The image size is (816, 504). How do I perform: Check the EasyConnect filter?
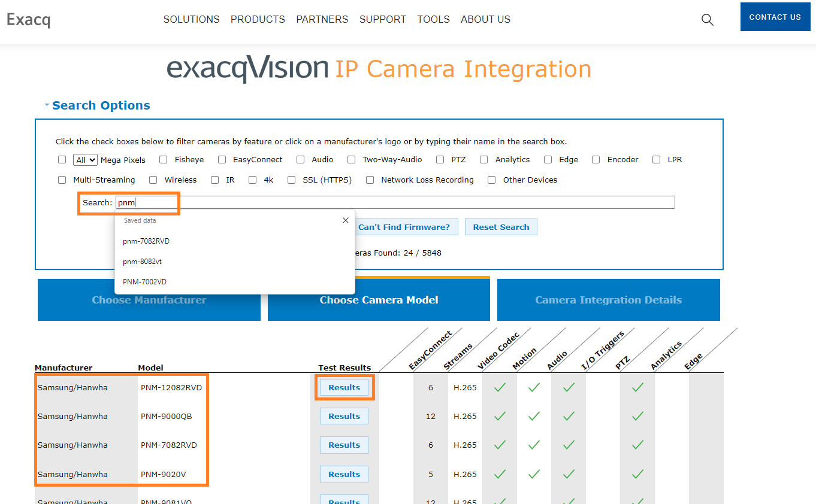(x=222, y=160)
